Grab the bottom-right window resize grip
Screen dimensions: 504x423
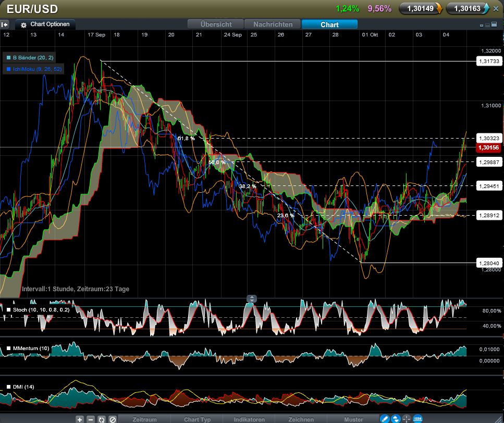click(x=499, y=418)
